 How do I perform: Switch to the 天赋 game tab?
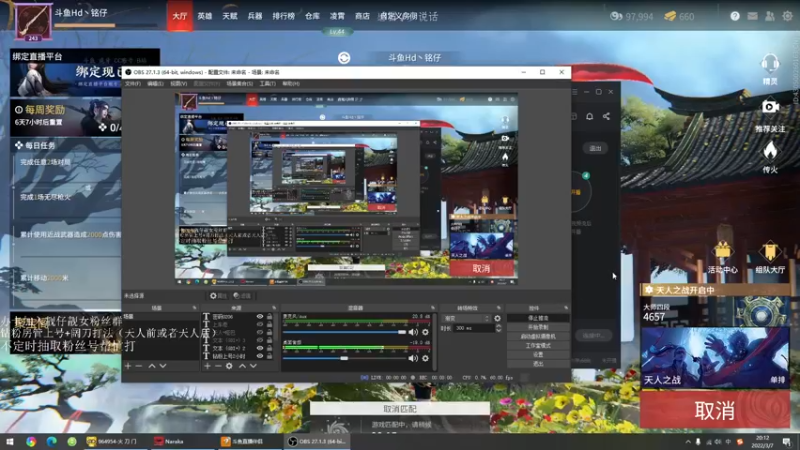230,16
